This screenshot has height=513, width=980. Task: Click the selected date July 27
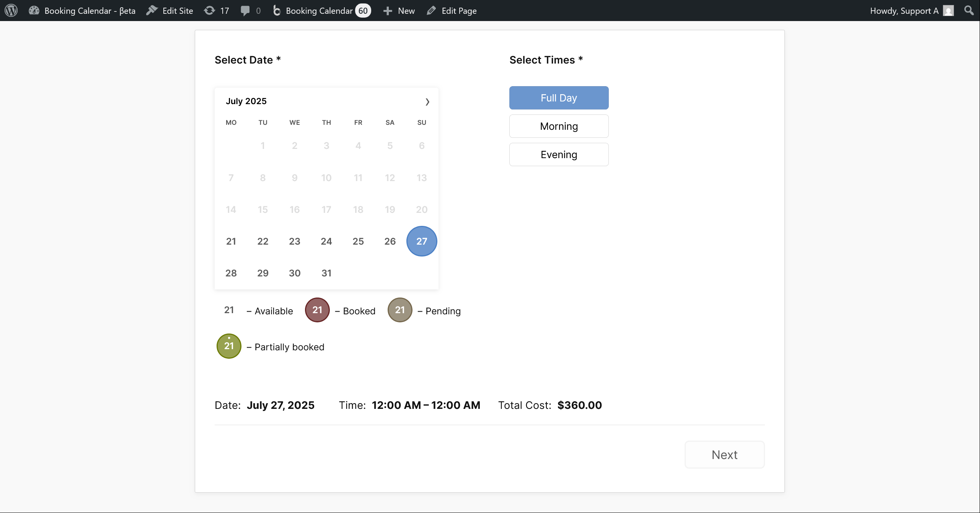421,241
